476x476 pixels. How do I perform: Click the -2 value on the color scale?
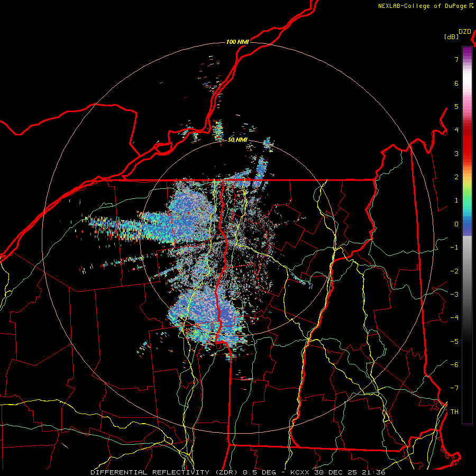tap(454, 271)
